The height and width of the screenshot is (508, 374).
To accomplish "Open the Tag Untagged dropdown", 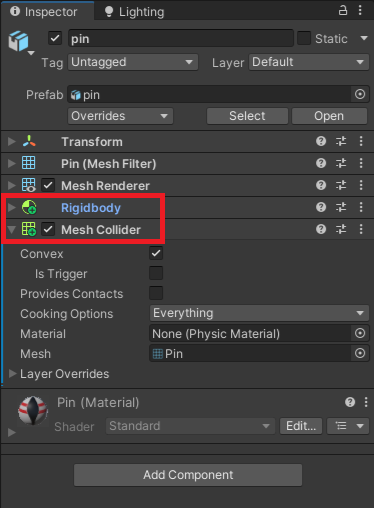I will click(133, 62).
